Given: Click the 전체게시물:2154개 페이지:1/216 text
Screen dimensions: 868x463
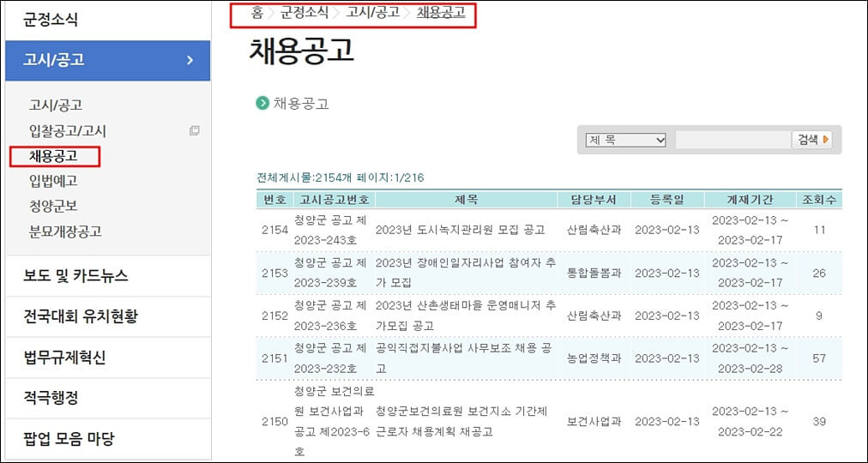Looking at the screenshot, I should (x=341, y=177).
